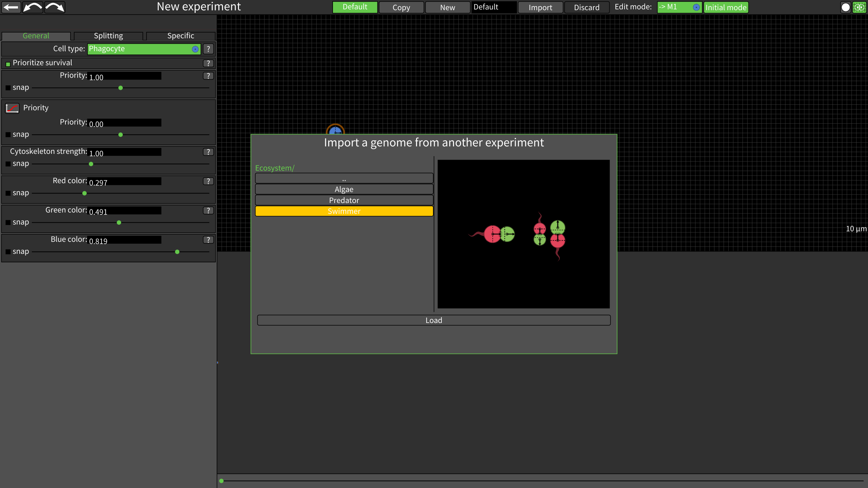This screenshot has width=868, height=488.
Task: Open the Edit mode M1 dropdown
Action: click(x=679, y=7)
